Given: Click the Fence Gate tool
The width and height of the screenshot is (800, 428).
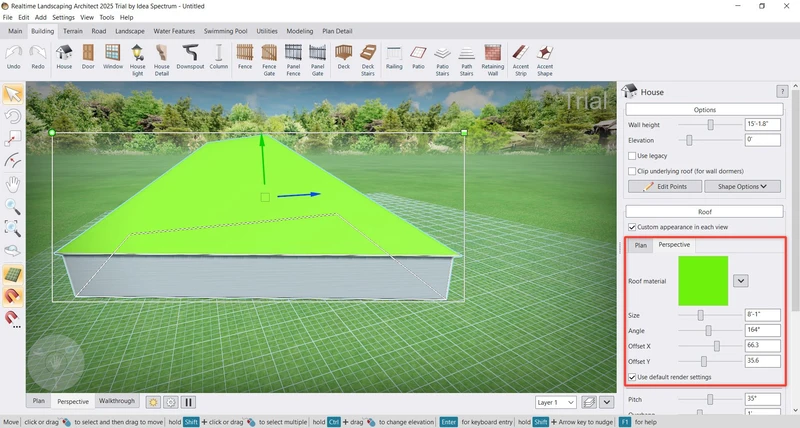Looking at the screenshot, I should click(x=269, y=57).
